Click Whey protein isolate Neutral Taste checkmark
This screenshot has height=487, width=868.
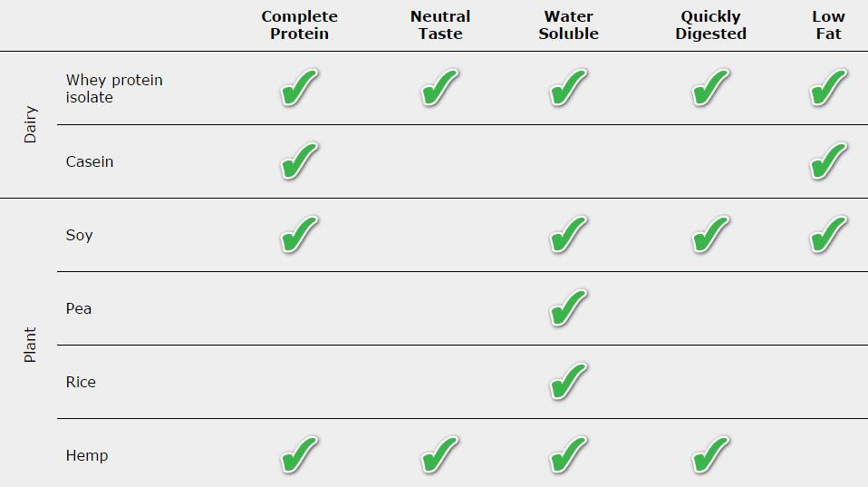coord(439,88)
